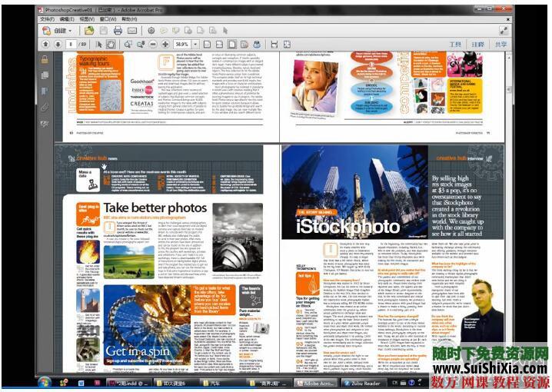552x392 pixels.
Task: Go to previous page with up arrow
Action: point(45,44)
